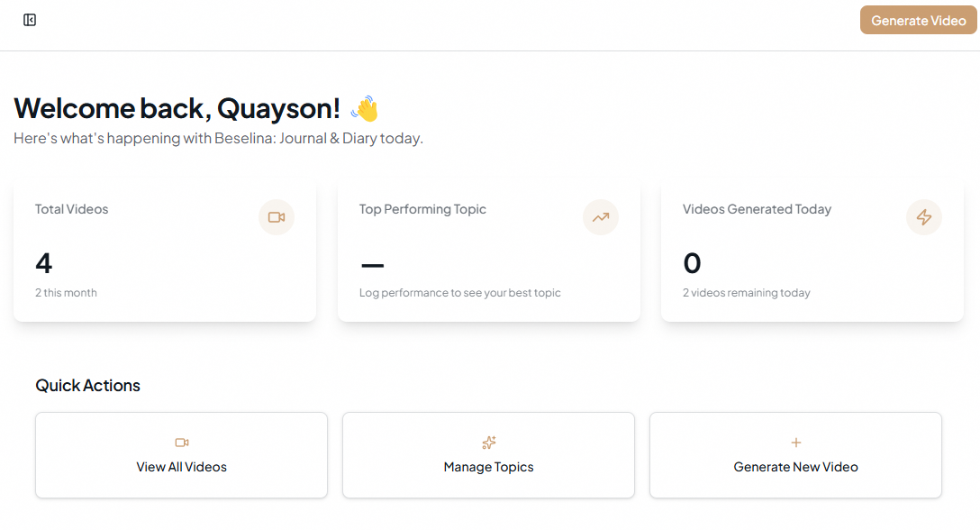
Task: Click the lightning bolt icon in Videos Generated Today
Action: point(924,217)
